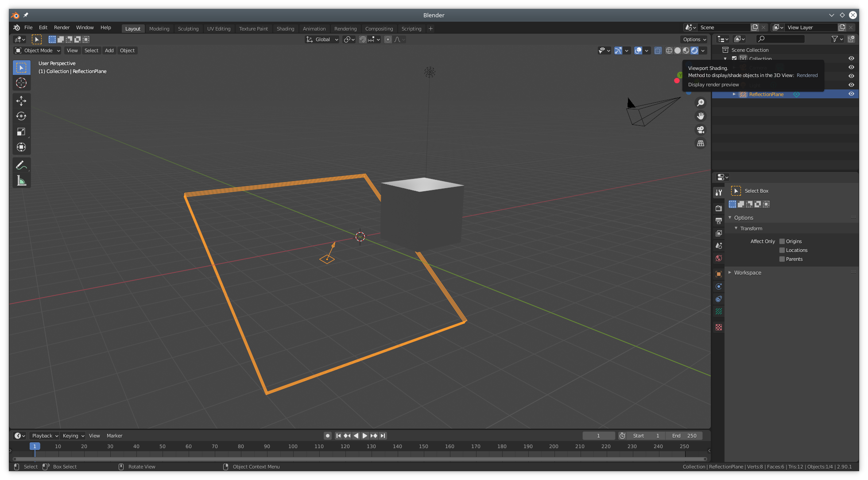Switch viewport shading to Solid
The width and height of the screenshot is (868, 480).
[678, 50]
